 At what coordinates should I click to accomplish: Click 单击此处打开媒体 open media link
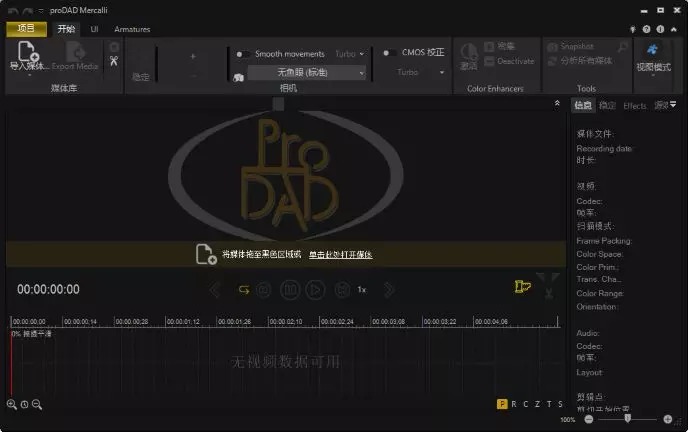(340, 254)
